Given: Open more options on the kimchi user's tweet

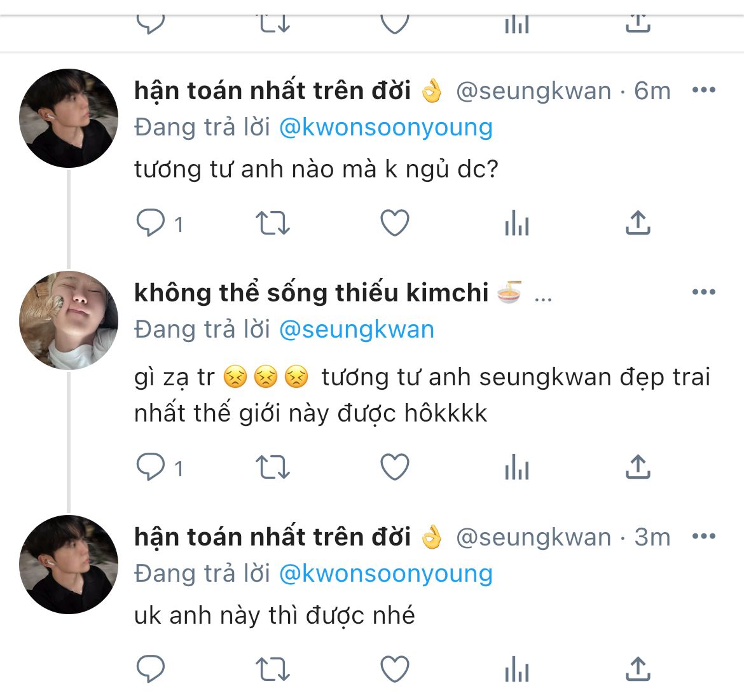Looking at the screenshot, I should pos(703,292).
